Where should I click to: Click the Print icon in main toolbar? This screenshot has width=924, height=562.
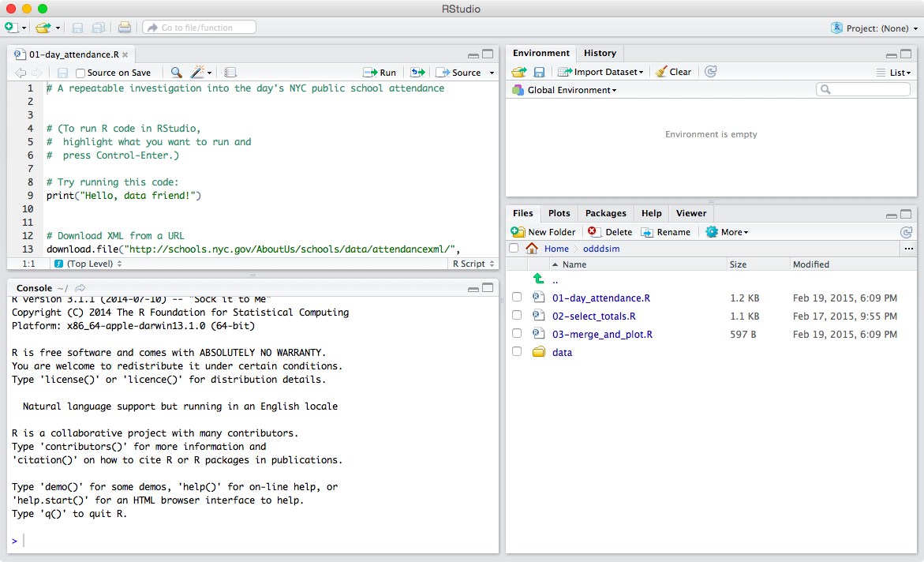[125, 27]
